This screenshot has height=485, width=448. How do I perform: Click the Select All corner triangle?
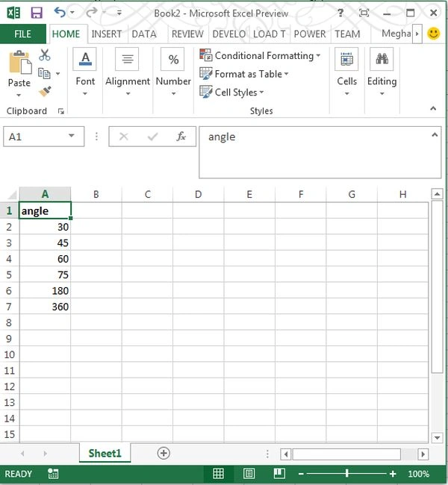coord(12,194)
